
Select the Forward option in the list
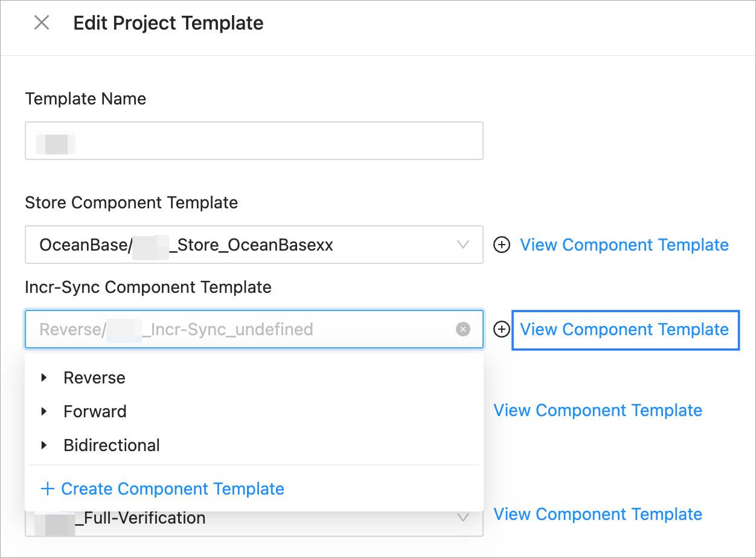point(95,412)
